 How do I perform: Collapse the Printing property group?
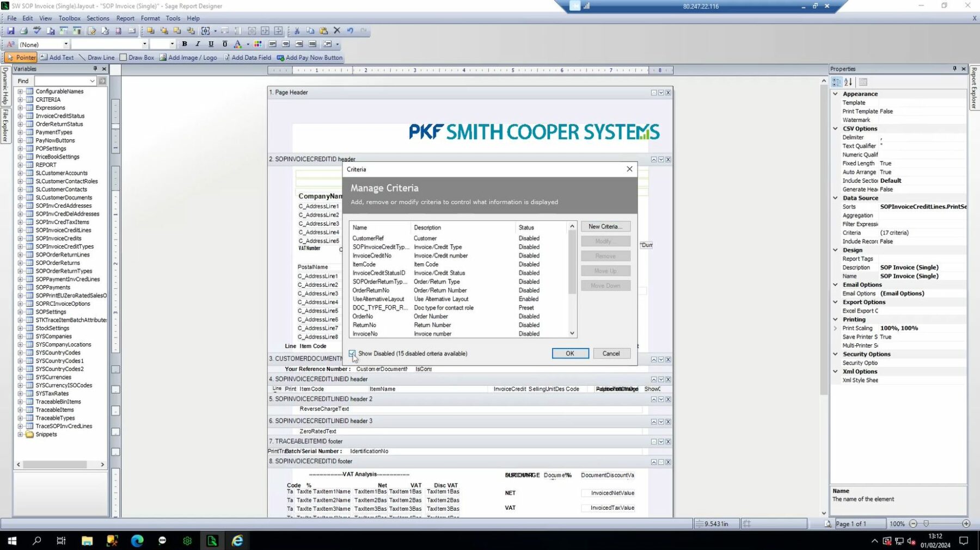click(x=835, y=319)
